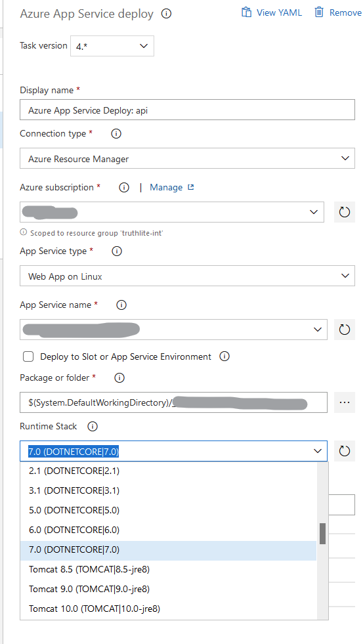Refresh the Azure subscription list
The height and width of the screenshot is (644, 363).
[x=344, y=212]
